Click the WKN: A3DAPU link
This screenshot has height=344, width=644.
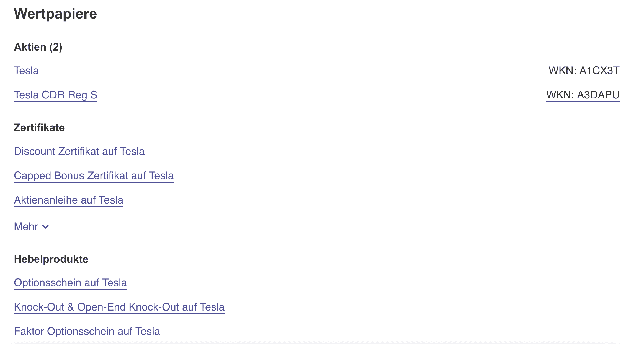583,95
